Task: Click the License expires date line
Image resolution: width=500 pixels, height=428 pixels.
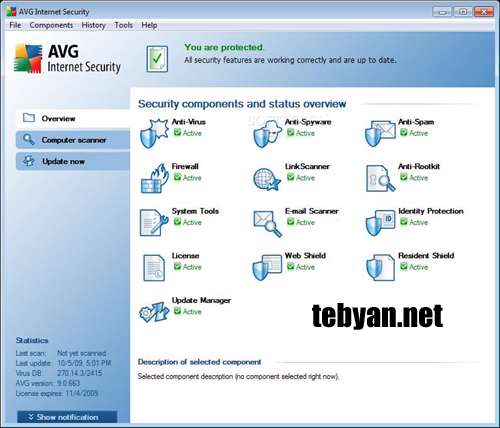Action: click(x=57, y=393)
